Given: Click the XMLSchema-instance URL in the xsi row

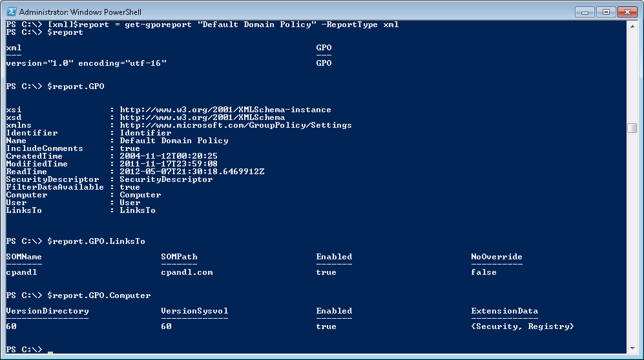Looking at the screenshot, I should 225,110.
